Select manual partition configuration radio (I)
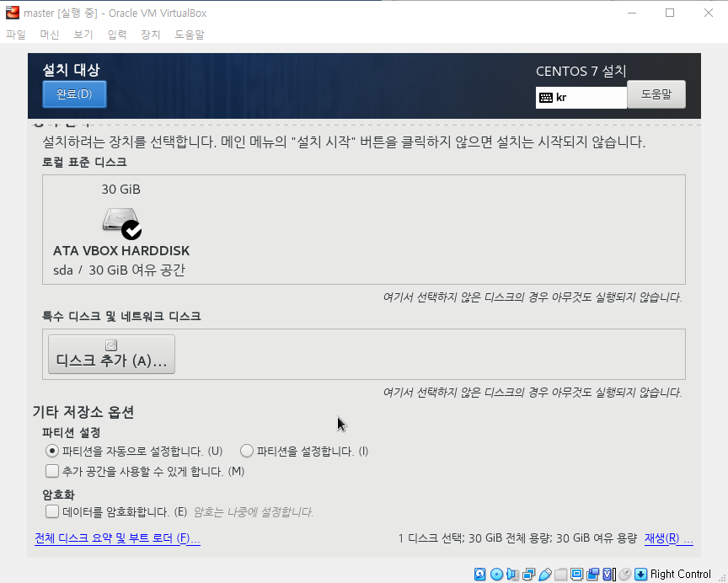This screenshot has width=728, height=583. [247, 451]
